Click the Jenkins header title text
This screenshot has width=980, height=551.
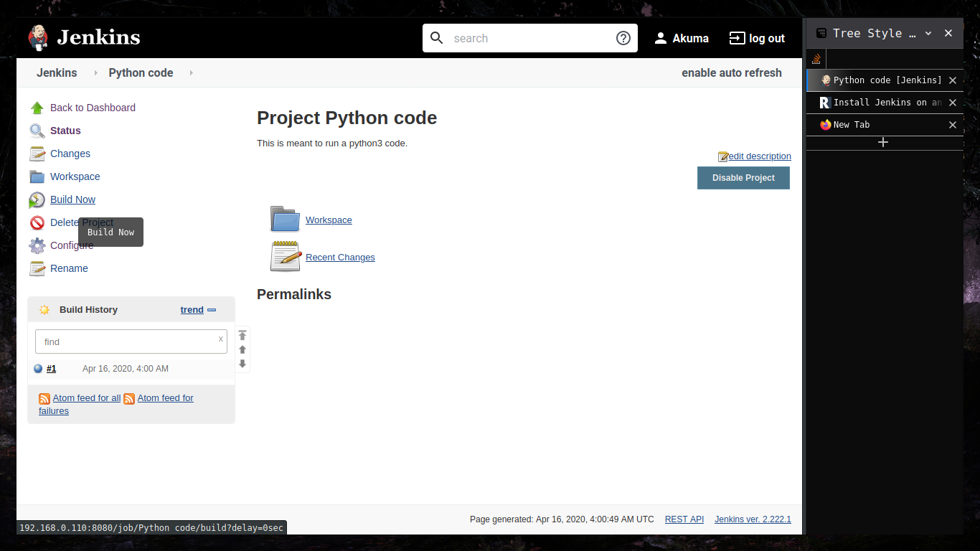[x=98, y=37]
